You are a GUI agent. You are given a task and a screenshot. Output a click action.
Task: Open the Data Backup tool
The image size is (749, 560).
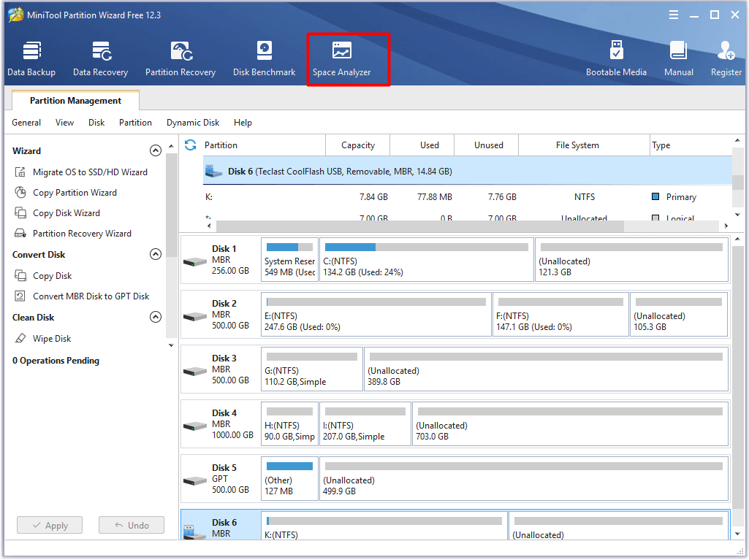pos(31,58)
